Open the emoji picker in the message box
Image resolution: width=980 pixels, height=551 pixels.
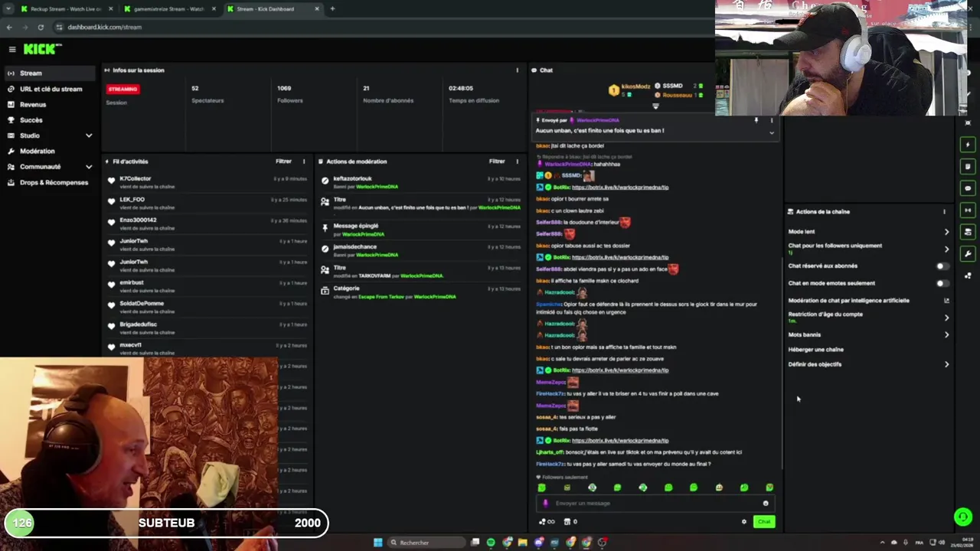pyautogui.click(x=766, y=504)
